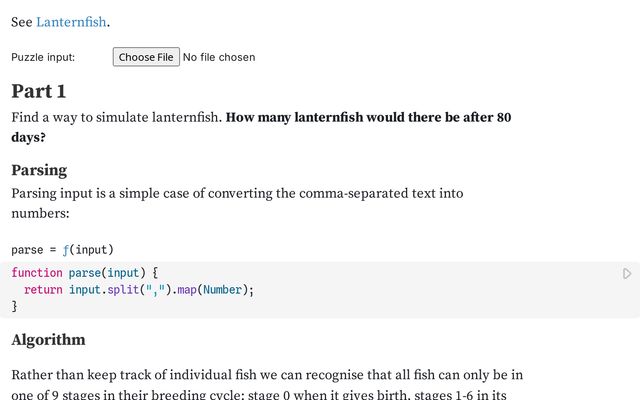Click the closing brace code line
This screenshot has height=400, width=640.
(14, 307)
